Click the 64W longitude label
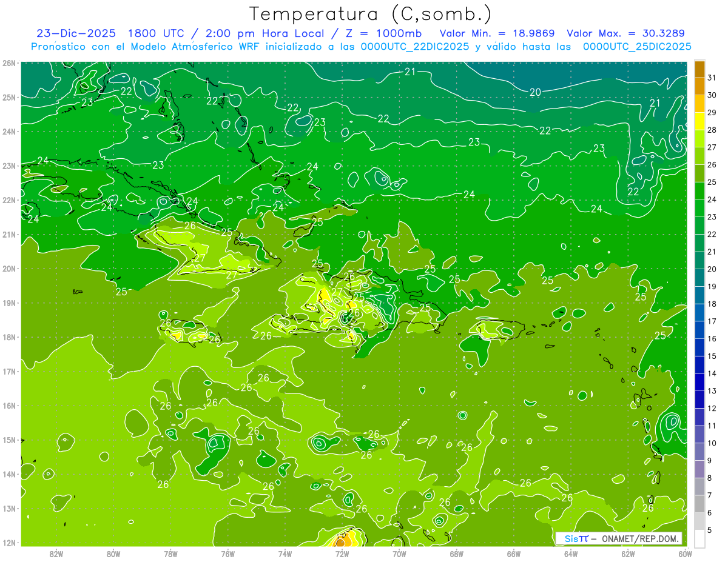728x562 pixels. 571,553
